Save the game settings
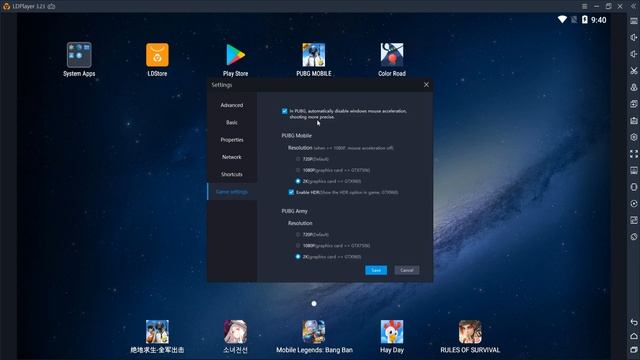 click(376, 270)
